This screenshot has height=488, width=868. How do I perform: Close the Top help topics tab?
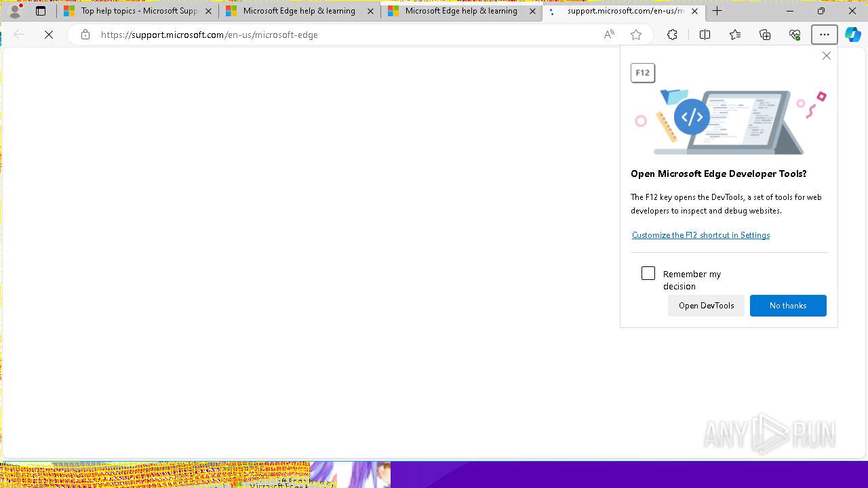(208, 12)
